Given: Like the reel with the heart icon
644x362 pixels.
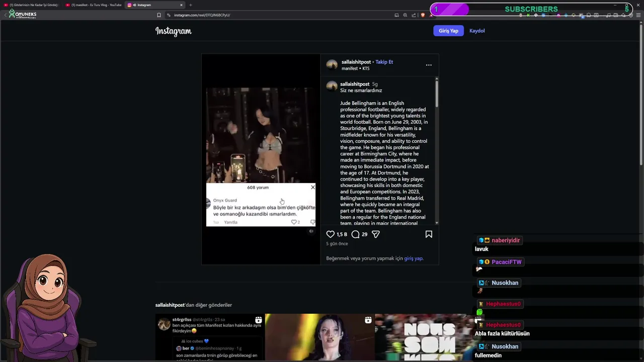Looking at the screenshot, I should coord(330,234).
